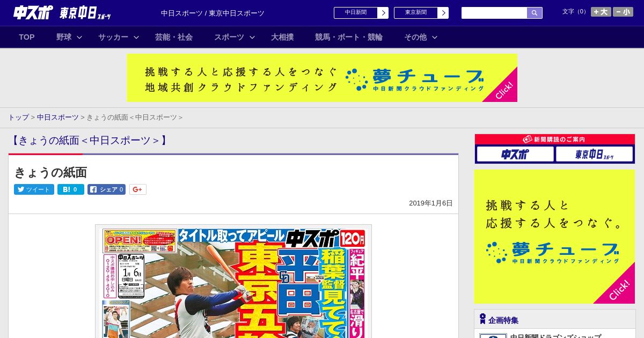This screenshot has height=338, width=644.
Task: Open the 競馬・ボート・競輪 menu item
Action: click(349, 37)
